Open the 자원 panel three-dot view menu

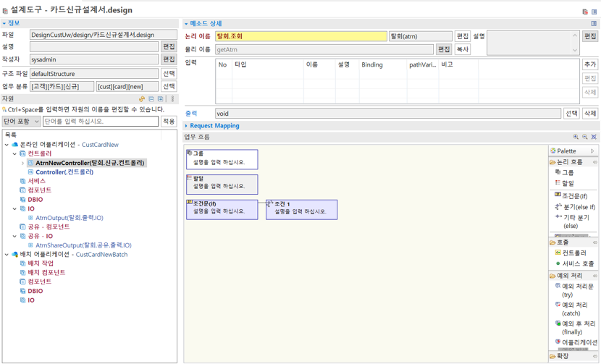pos(172,99)
